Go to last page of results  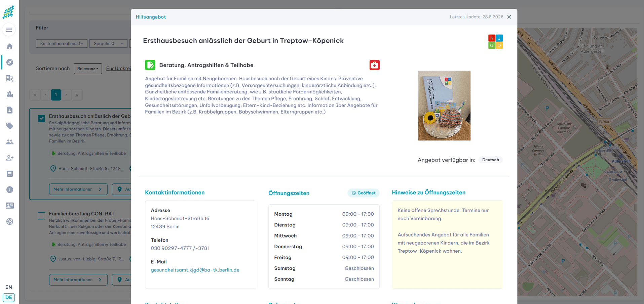[x=77, y=95]
